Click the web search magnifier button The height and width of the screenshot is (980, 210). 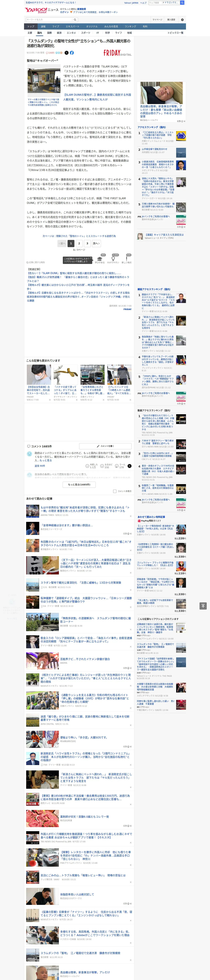(182, 3)
